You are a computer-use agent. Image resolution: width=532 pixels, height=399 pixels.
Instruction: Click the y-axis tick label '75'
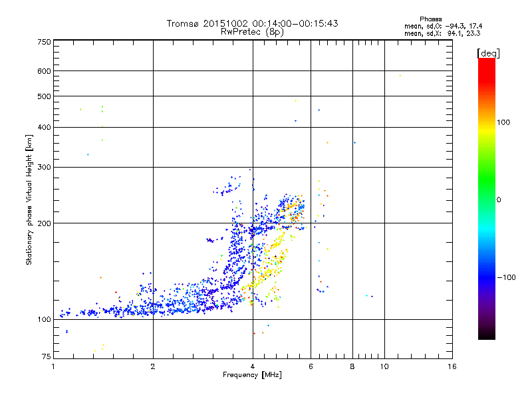point(47,356)
